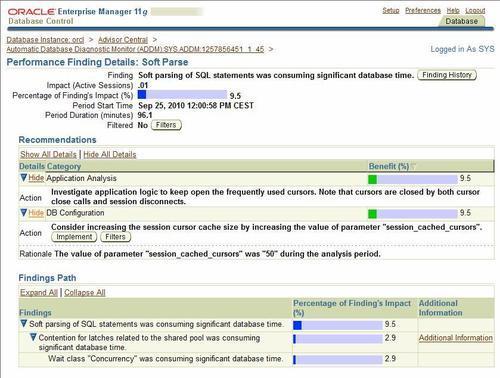Click the Soft parsing finding impact bar
Viewport: 500px width, 378px height.
338,325
